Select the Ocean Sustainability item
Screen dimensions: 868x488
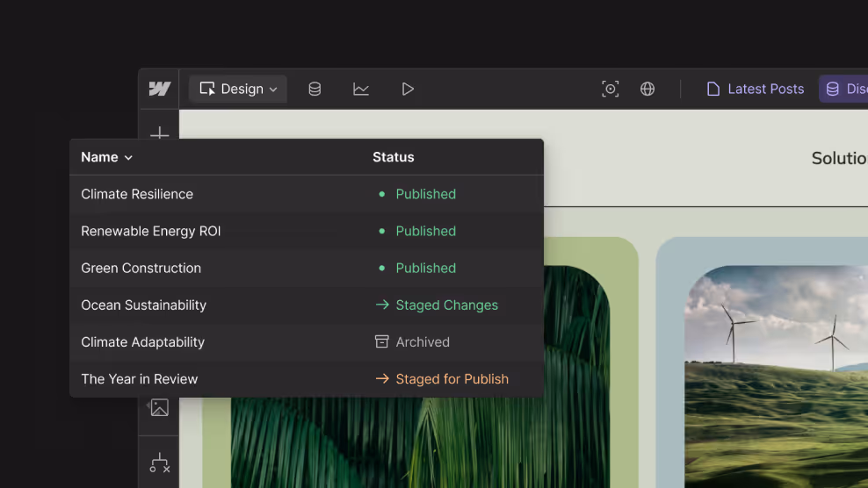(x=143, y=305)
